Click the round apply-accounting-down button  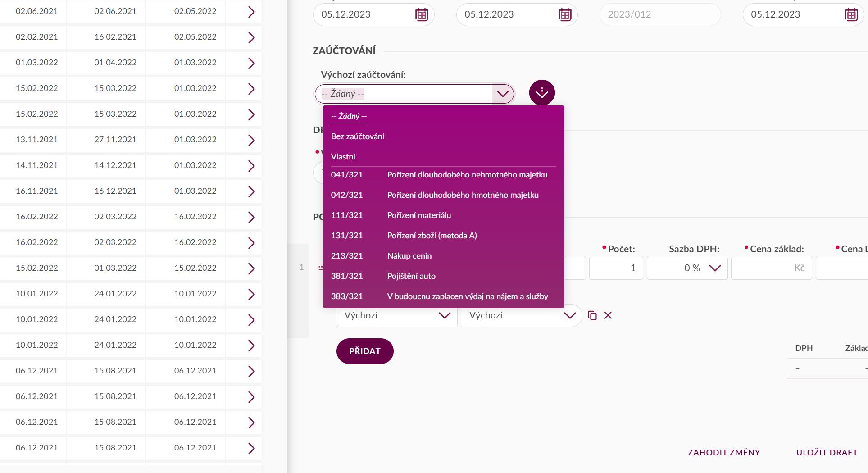(542, 93)
